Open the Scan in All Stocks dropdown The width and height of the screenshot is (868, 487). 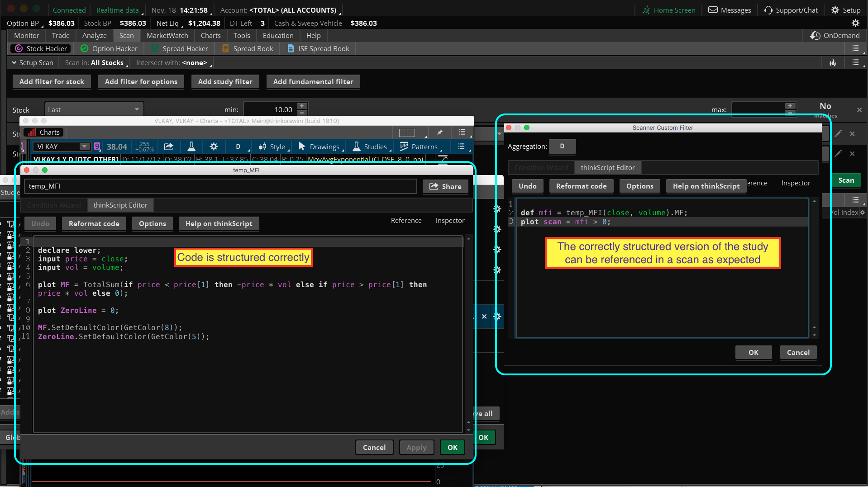[x=96, y=63]
